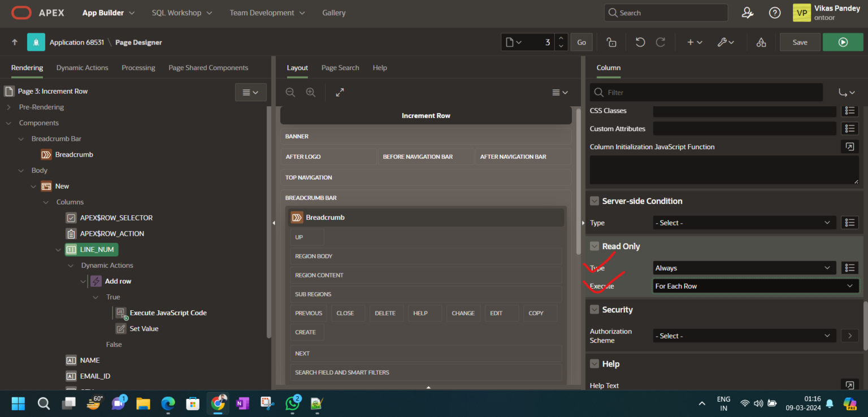Click the Shared Components icon
Viewport: 868px width, 417px height.
761,42
